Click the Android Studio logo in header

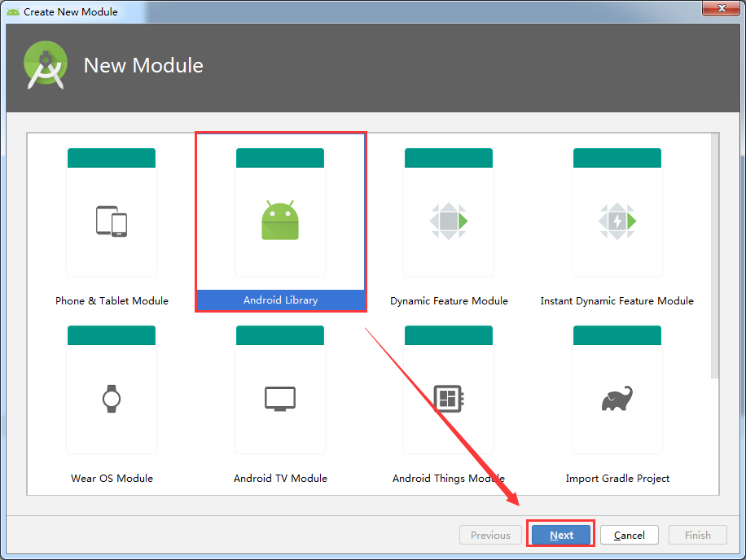[x=45, y=65]
